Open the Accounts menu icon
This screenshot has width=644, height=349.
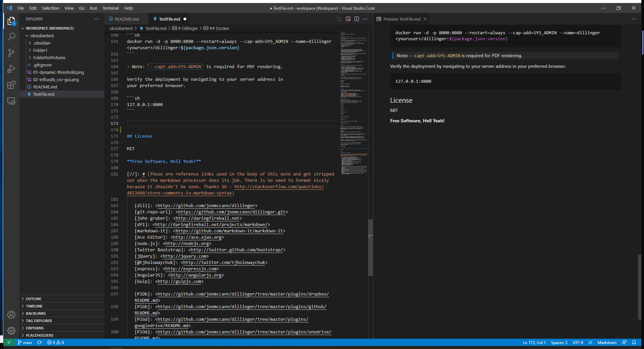pyautogui.click(x=11, y=315)
